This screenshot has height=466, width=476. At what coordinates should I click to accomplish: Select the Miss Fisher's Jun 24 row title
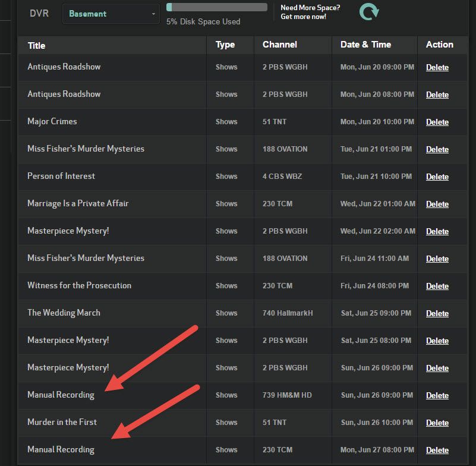(86, 258)
